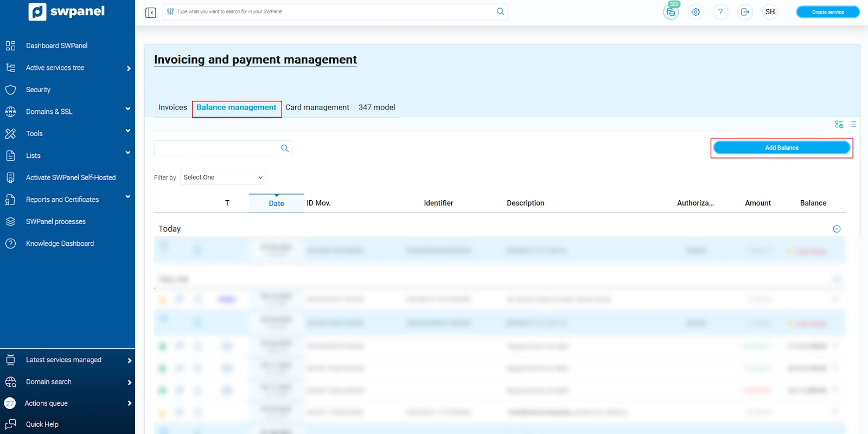Focus the global SWPanel search field

[334, 11]
